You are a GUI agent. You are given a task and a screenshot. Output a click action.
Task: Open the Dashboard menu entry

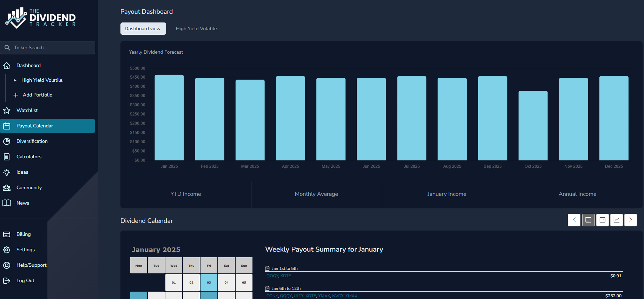pos(28,66)
